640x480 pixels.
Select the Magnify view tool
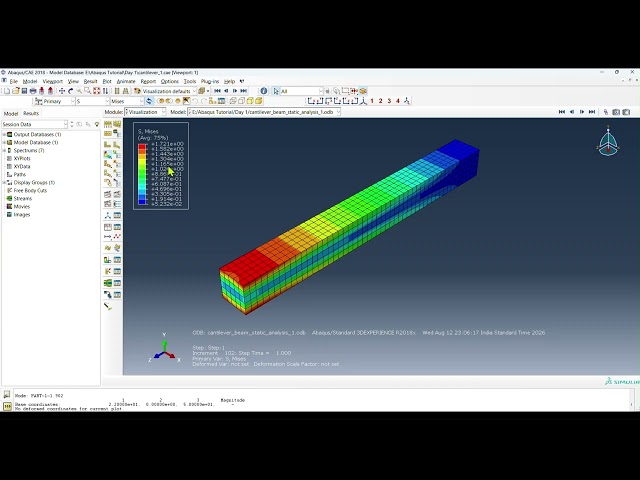pyautogui.click(x=79, y=91)
